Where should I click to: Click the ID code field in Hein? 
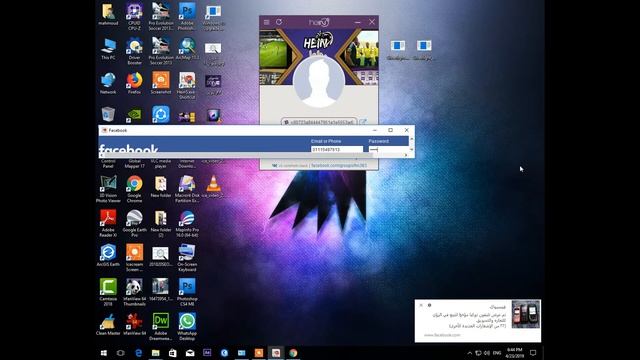pyautogui.click(x=319, y=122)
